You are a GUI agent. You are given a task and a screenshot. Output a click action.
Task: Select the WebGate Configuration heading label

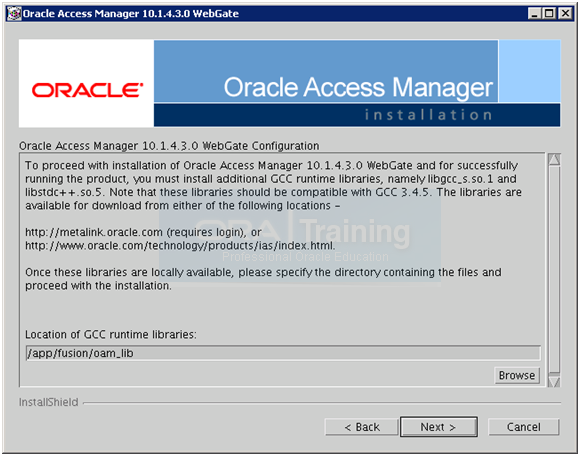[169, 146]
